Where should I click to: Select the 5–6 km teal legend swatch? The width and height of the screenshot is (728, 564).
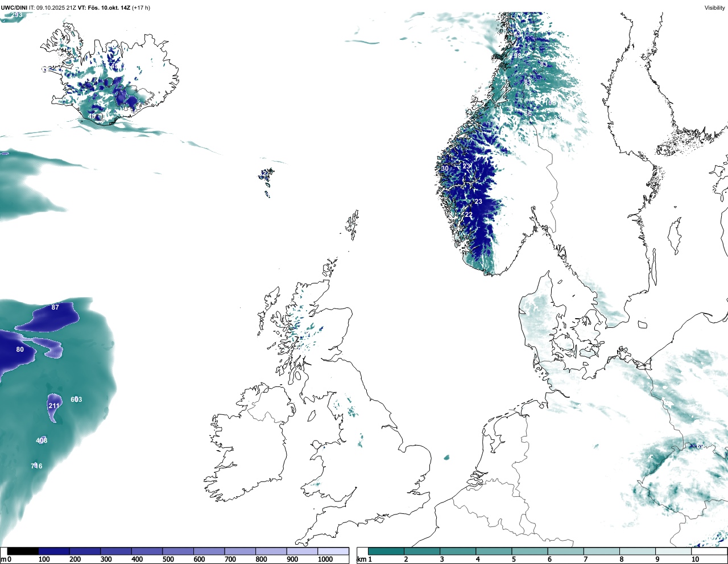point(530,551)
